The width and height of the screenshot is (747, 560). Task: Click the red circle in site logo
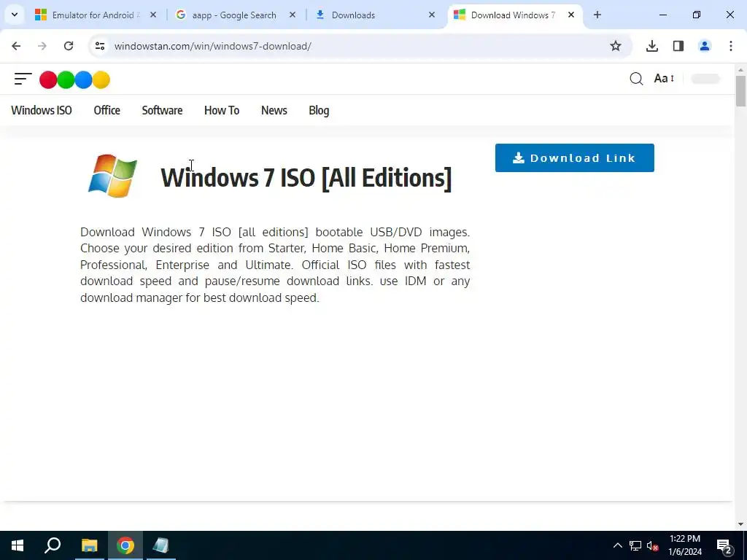coord(48,79)
